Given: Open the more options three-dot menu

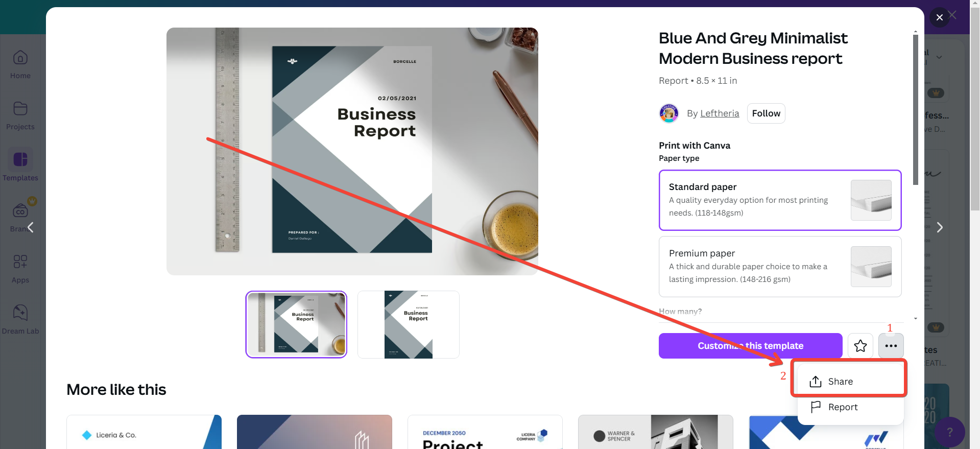Looking at the screenshot, I should 891,346.
